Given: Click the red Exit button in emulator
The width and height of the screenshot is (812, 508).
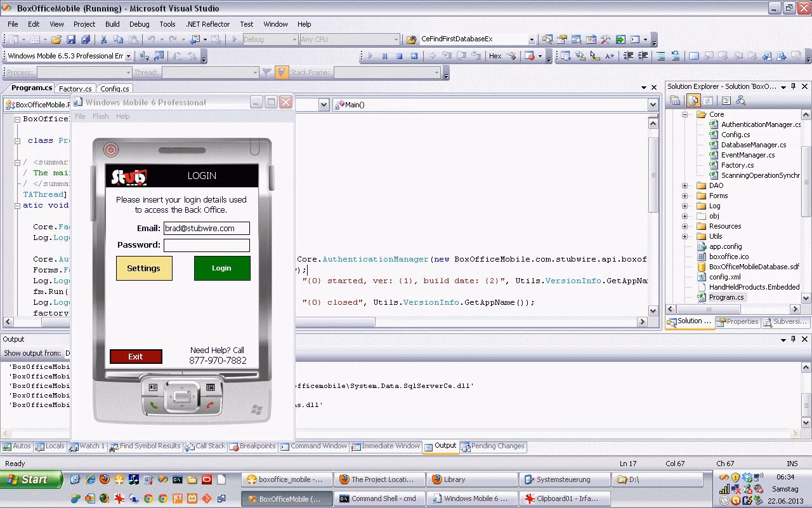Looking at the screenshot, I should click(136, 356).
